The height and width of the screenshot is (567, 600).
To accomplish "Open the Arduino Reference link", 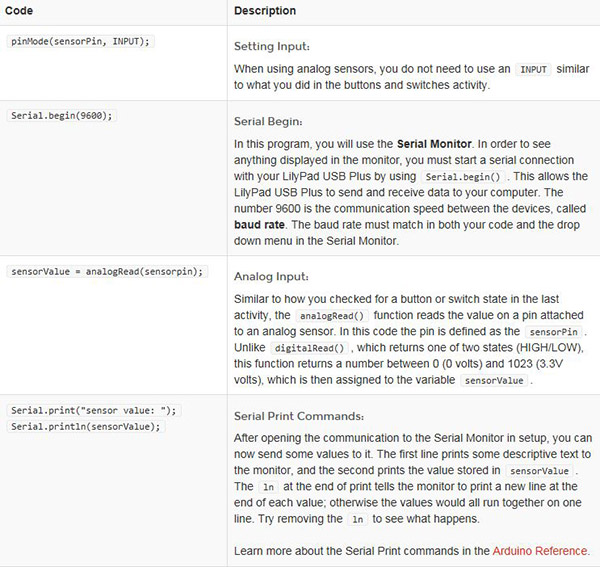I will tap(540, 551).
